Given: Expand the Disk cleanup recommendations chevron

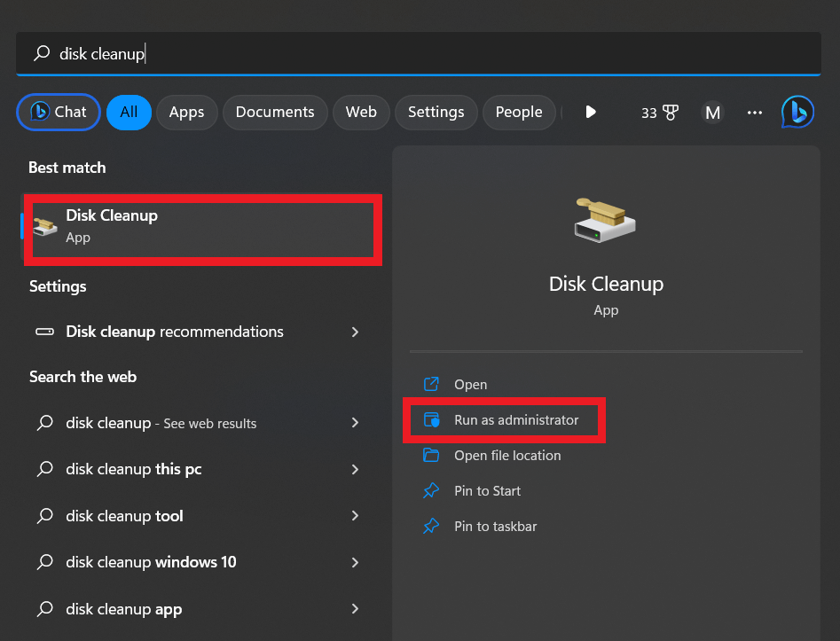Looking at the screenshot, I should (355, 332).
